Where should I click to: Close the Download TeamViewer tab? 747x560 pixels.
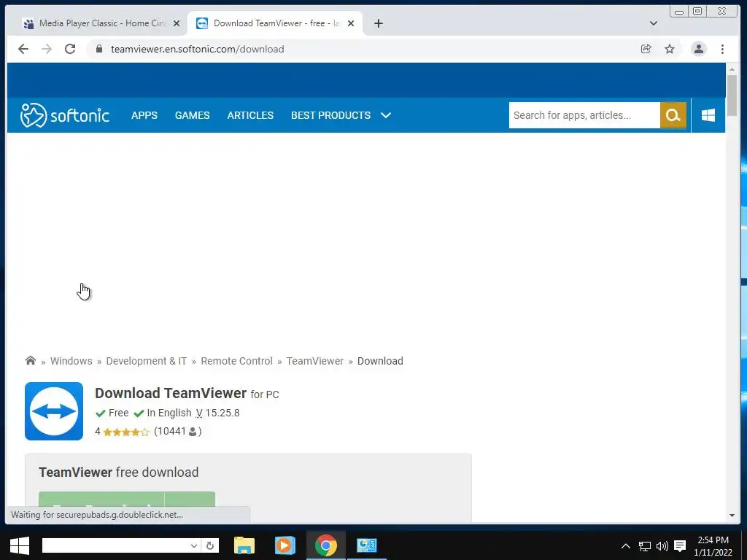(351, 23)
